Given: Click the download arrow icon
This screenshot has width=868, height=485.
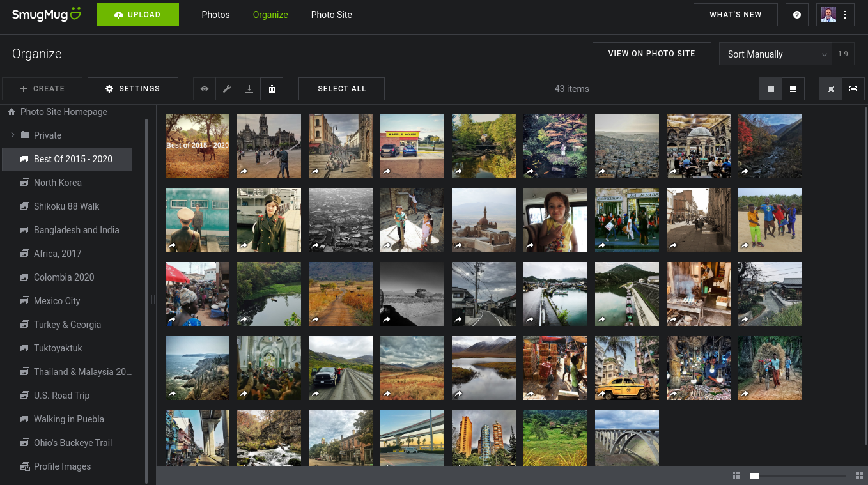Looking at the screenshot, I should (249, 89).
